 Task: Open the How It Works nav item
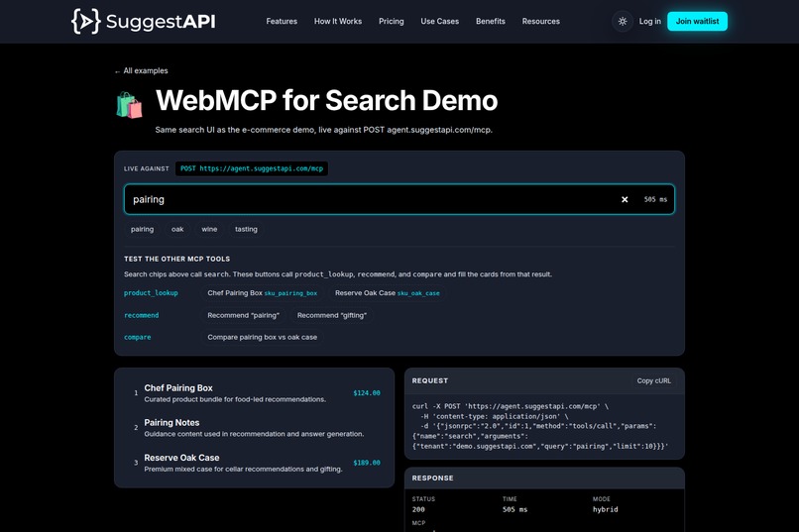coord(338,22)
